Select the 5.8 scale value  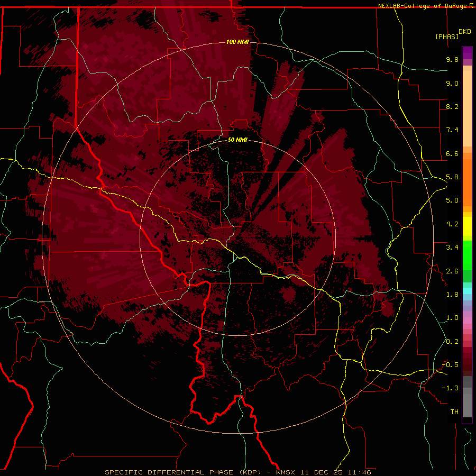[x=452, y=177]
